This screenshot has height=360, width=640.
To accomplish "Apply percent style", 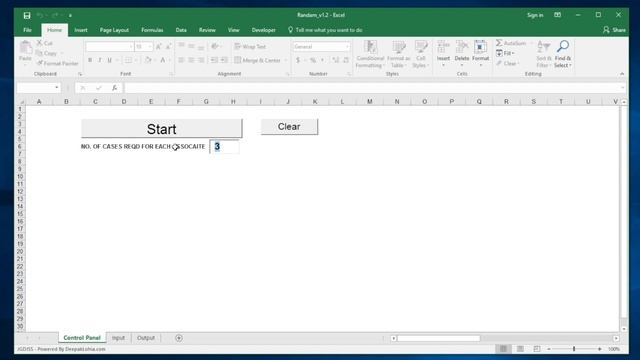I will coord(313,60).
